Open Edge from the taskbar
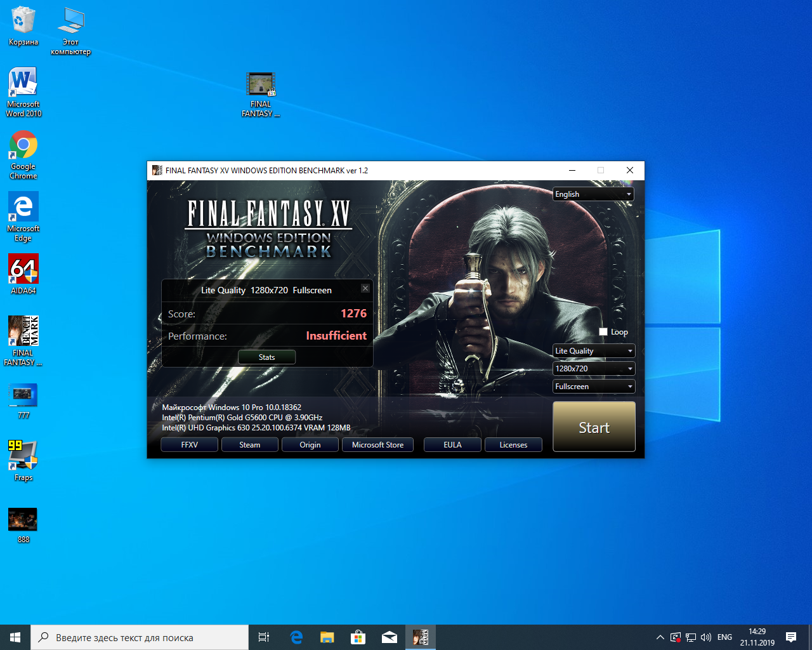 click(x=296, y=637)
